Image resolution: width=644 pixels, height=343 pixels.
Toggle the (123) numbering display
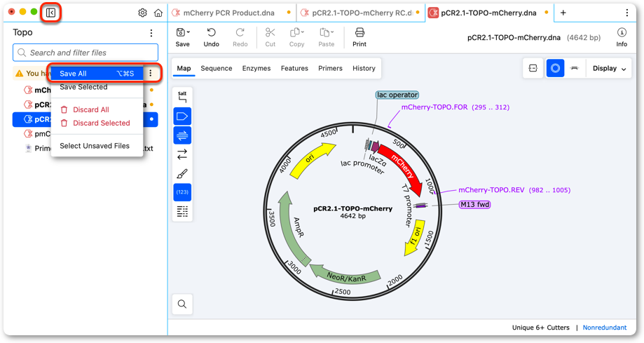pos(182,192)
